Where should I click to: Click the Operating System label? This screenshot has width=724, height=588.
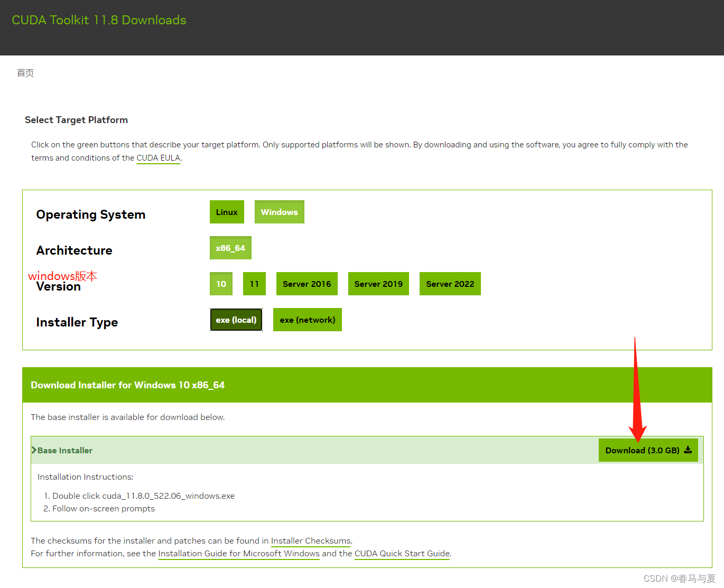tap(91, 214)
